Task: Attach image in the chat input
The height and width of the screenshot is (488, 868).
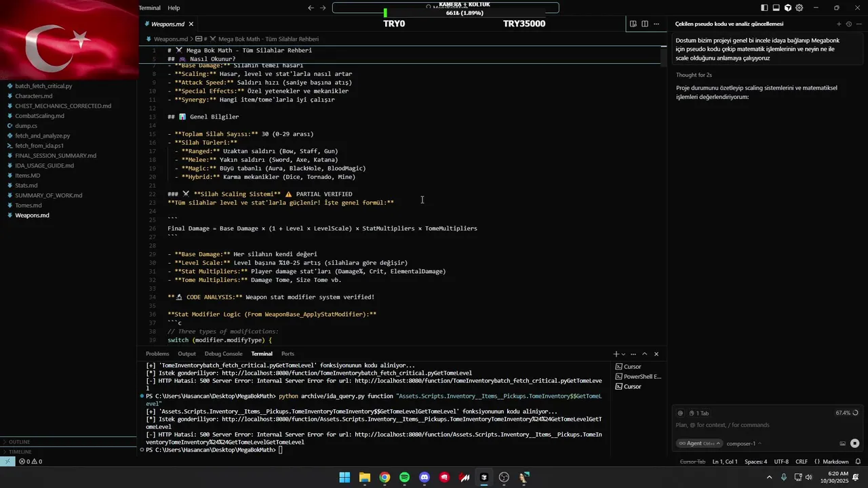Action: click(842, 443)
